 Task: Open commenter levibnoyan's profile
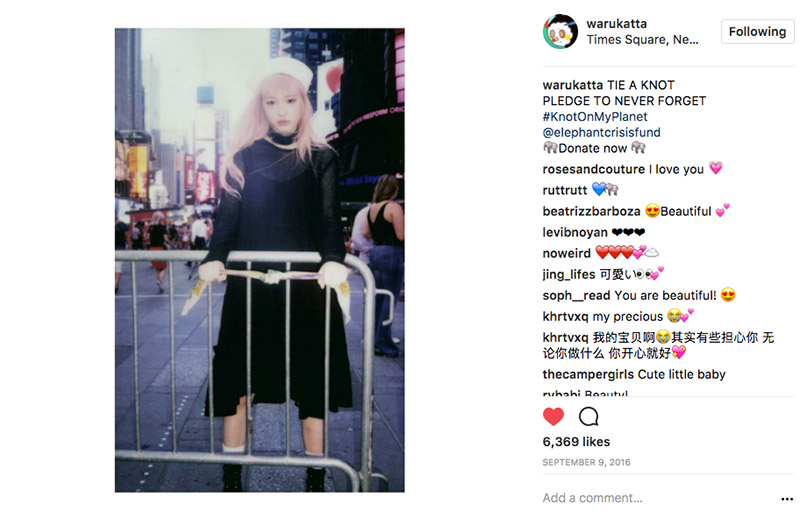575,232
